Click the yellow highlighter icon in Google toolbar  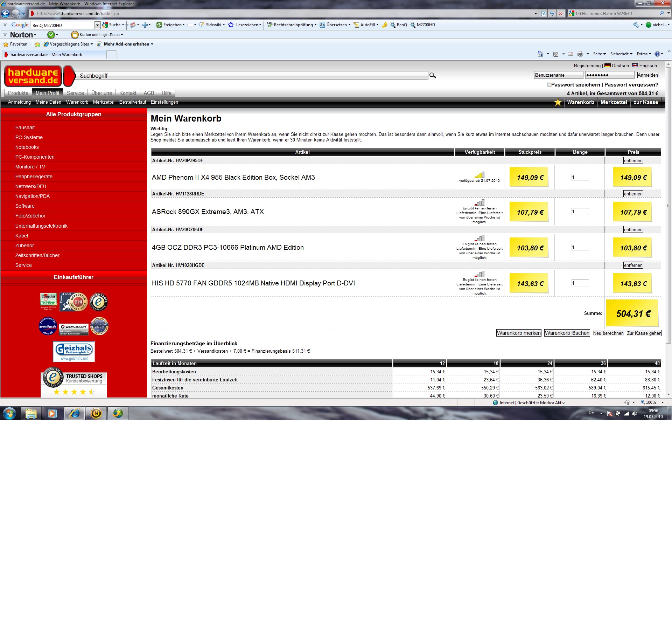tap(384, 25)
